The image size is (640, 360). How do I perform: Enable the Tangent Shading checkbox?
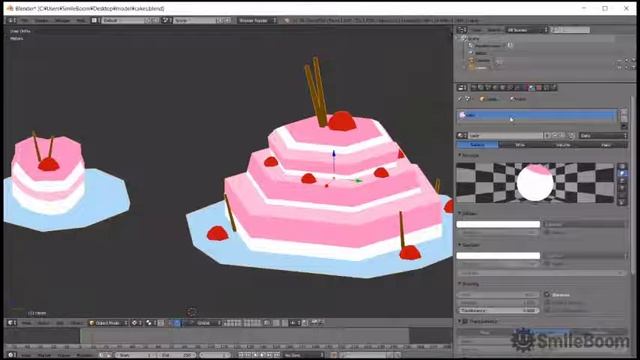[547, 302]
